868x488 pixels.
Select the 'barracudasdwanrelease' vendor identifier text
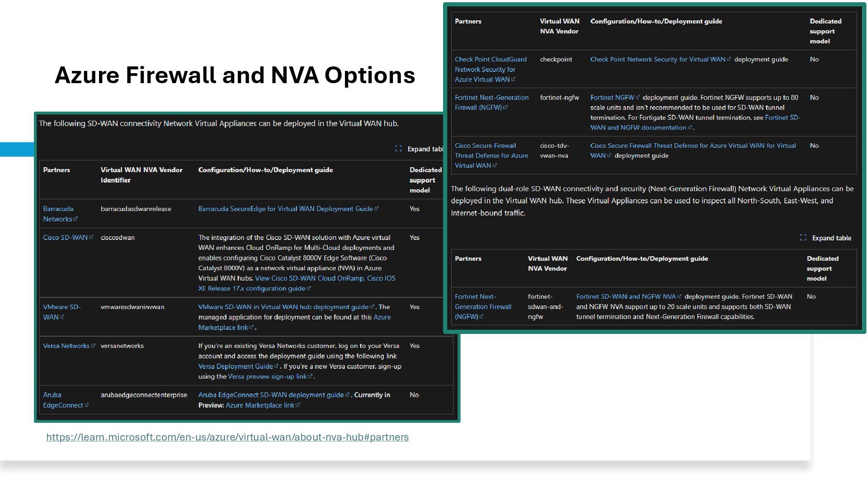pos(136,209)
